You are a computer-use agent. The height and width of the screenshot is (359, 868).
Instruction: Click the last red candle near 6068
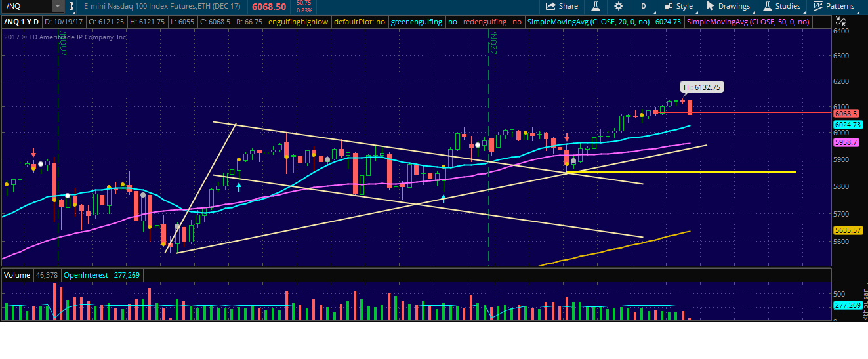point(690,108)
